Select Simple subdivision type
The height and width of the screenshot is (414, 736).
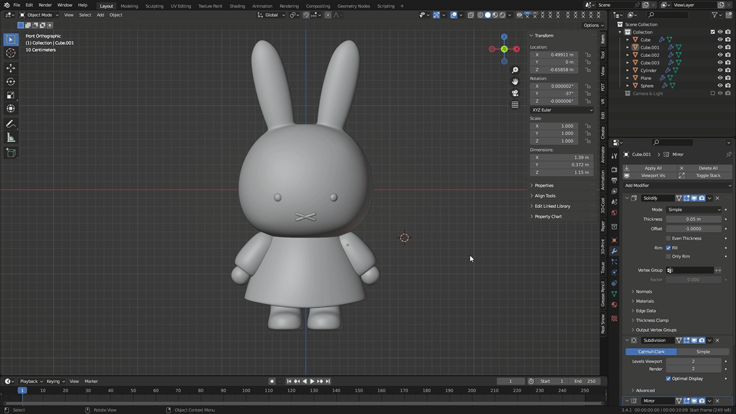[x=703, y=352]
